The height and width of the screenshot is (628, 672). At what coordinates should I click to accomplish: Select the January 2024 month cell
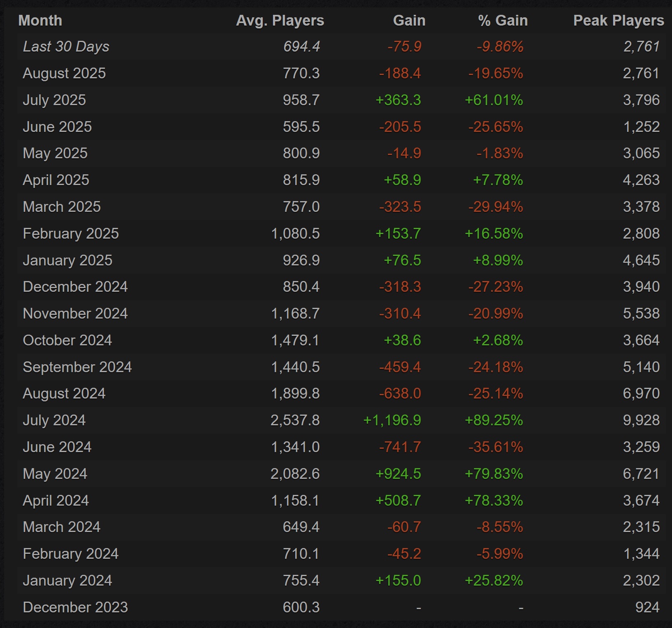pyautogui.click(x=68, y=581)
